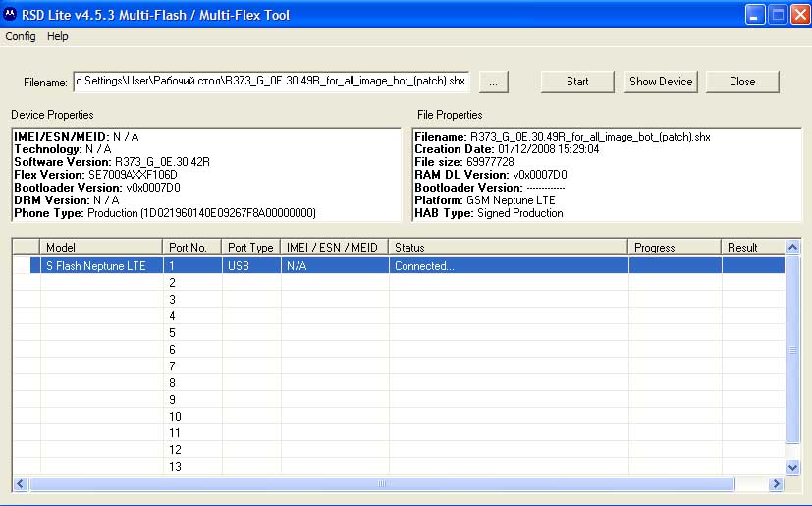This screenshot has width=812, height=506.
Task: Select port number 13 row
Action: click(399, 466)
